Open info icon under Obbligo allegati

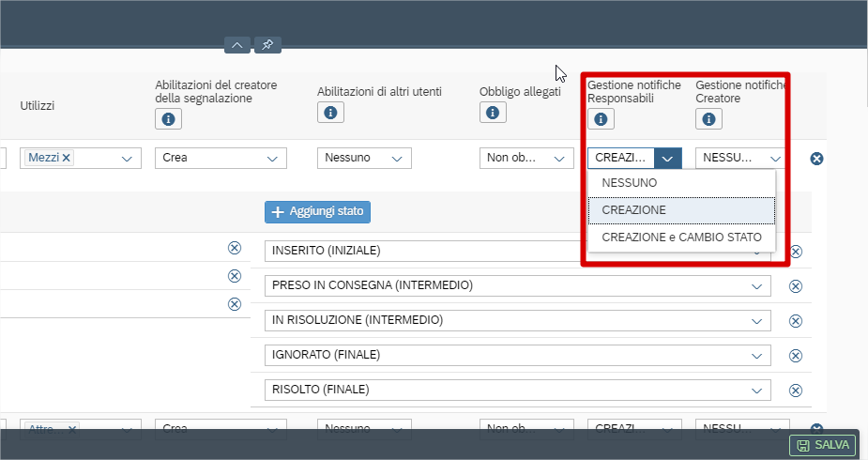click(493, 113)
